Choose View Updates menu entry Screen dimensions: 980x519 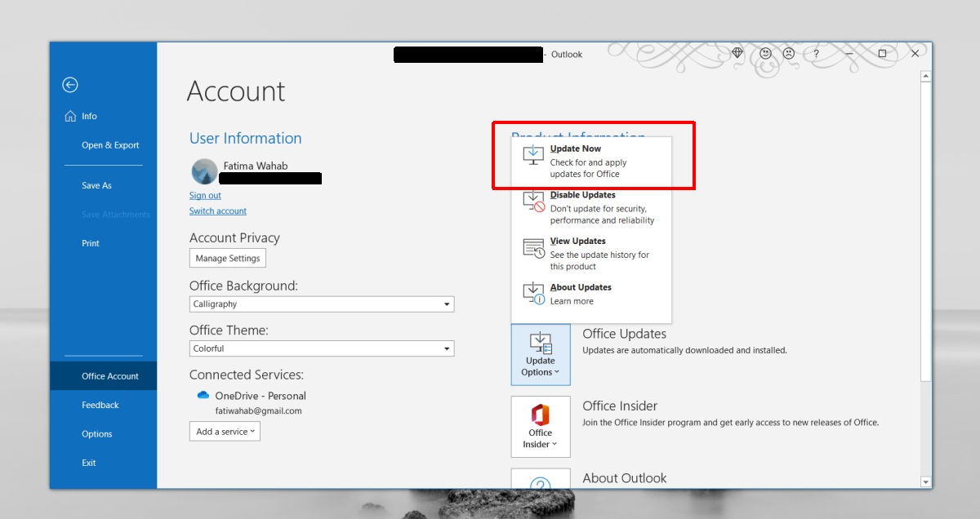tap(591, 254)
